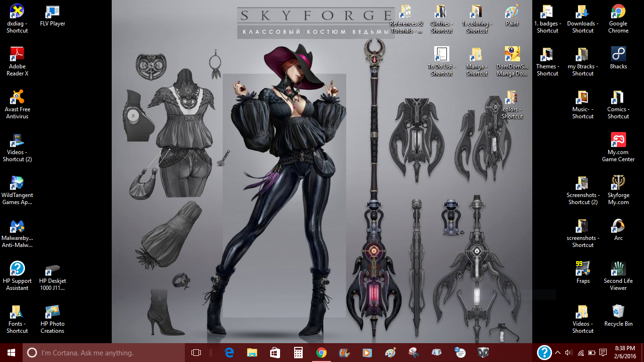Launch My.com Game Center icon
The image size is (644, 362).
618,148
